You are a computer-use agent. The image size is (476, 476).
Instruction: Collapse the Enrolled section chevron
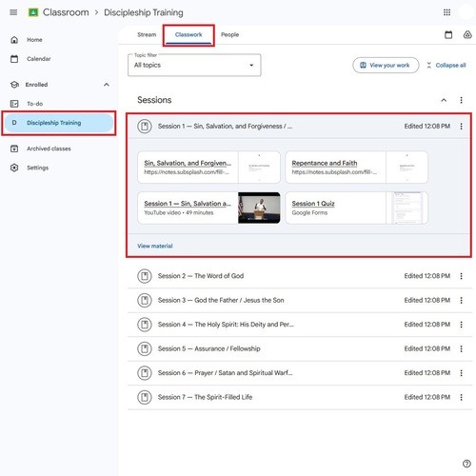pyautogui.click(x=107, y=85)
